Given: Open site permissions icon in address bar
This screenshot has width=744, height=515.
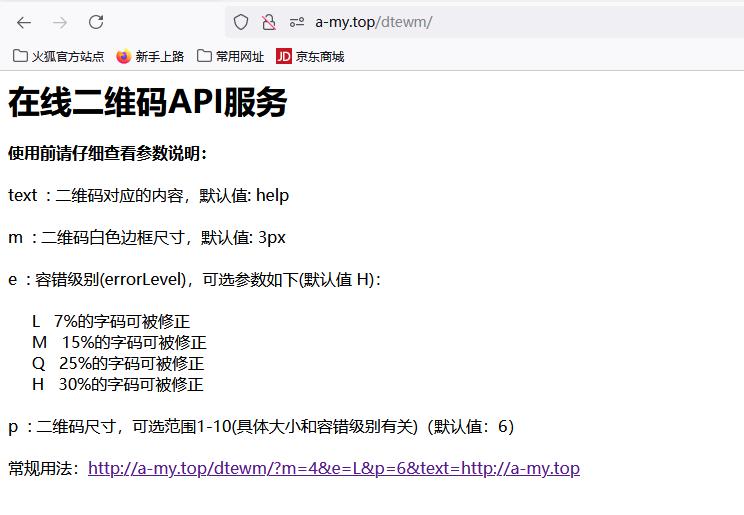Looking at the screenshot, I should tap(297, 22).
